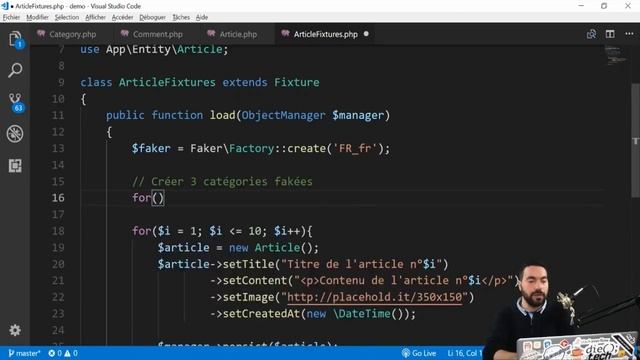Close ArticleFixtures.php via its unsaved dot
This screenshot has height=360, width=640.
coord(366,34)
